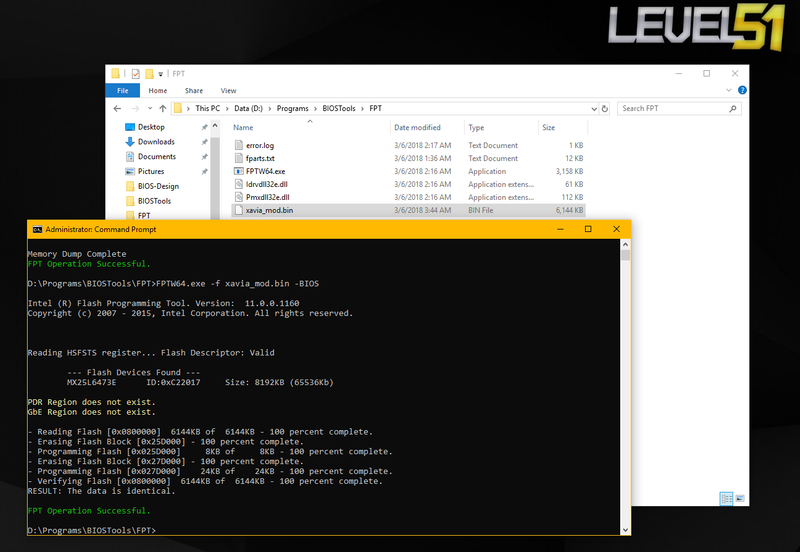Unpin Desktop using its pin icon

point(205,127)
